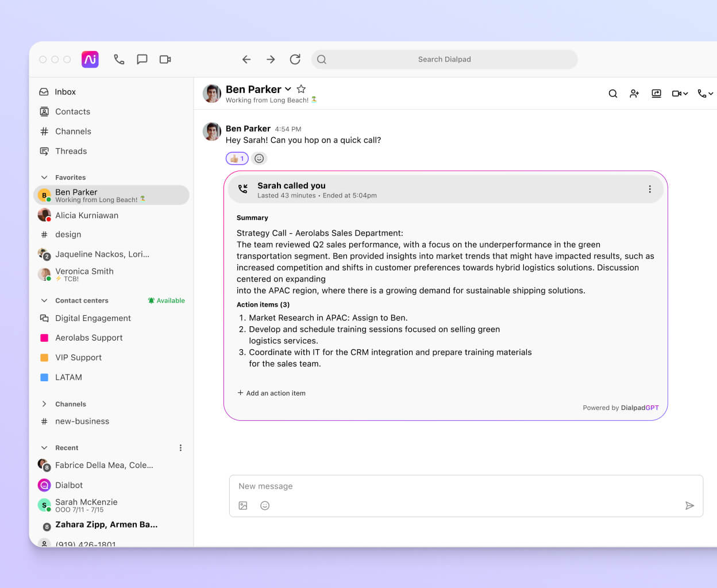This screenshot has height=588, width=717.
Task: Start a meeting with the video camera icon
Action: [x=165, y=59]
